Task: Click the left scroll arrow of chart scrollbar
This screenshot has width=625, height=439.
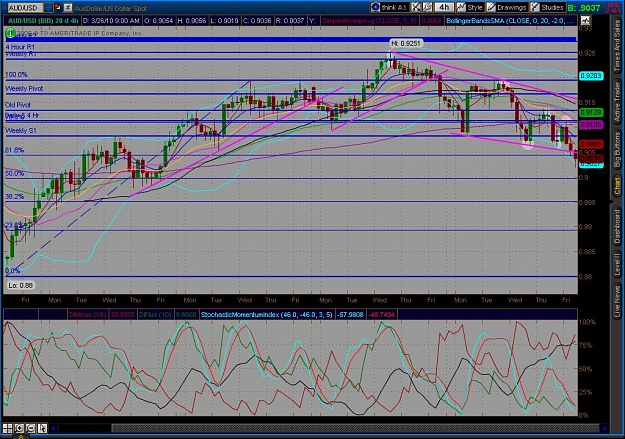Action: click(53, 428)
